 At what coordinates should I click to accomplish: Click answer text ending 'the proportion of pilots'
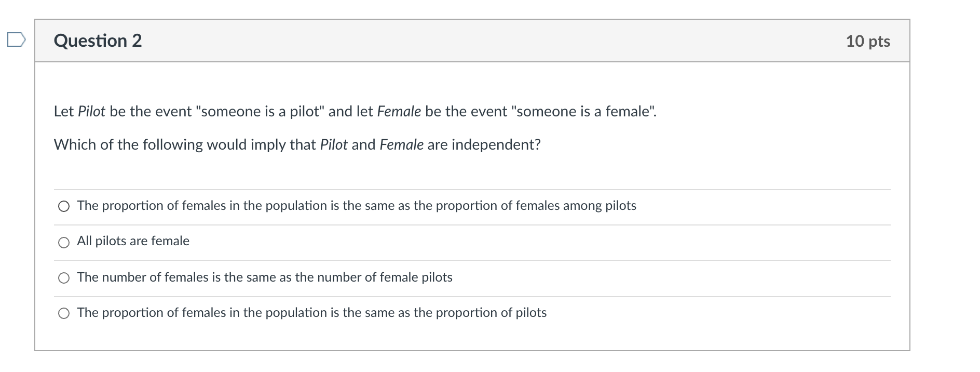(312, 313)
